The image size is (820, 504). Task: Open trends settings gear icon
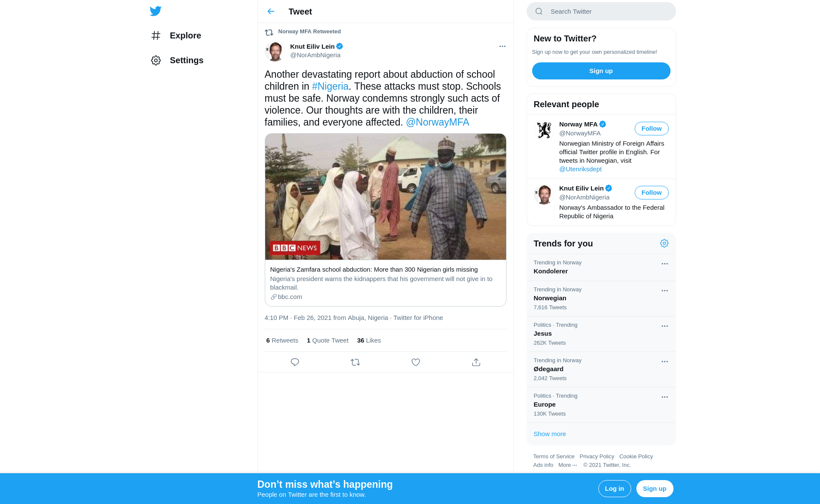point(664,243)
